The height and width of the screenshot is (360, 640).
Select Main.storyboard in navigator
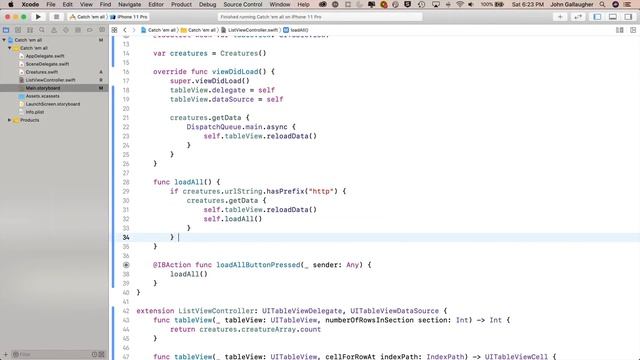pos(43,88)
